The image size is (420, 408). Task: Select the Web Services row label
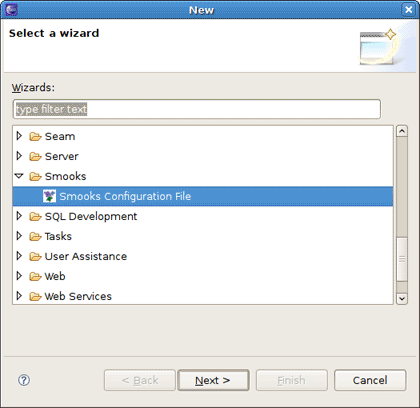point(78,296)
